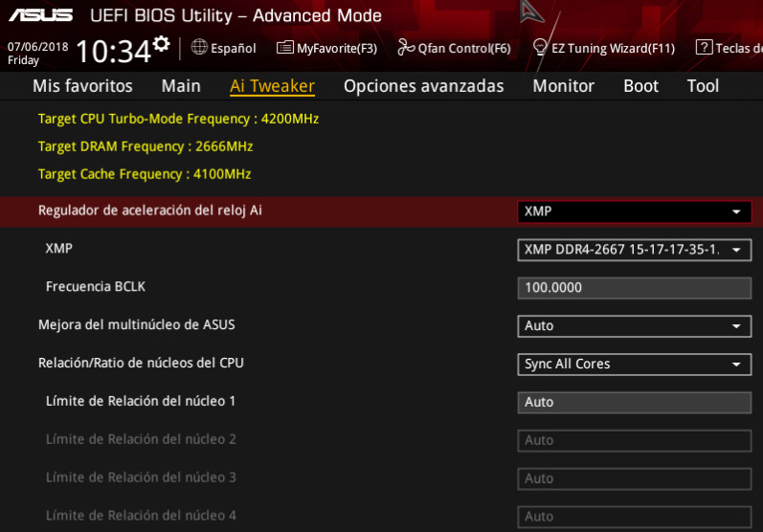Click the EZ Tuning Wizard bulb icon
The height and width of the screenshot is (532, 763).
pyautogui.click(x=540, y=47)
